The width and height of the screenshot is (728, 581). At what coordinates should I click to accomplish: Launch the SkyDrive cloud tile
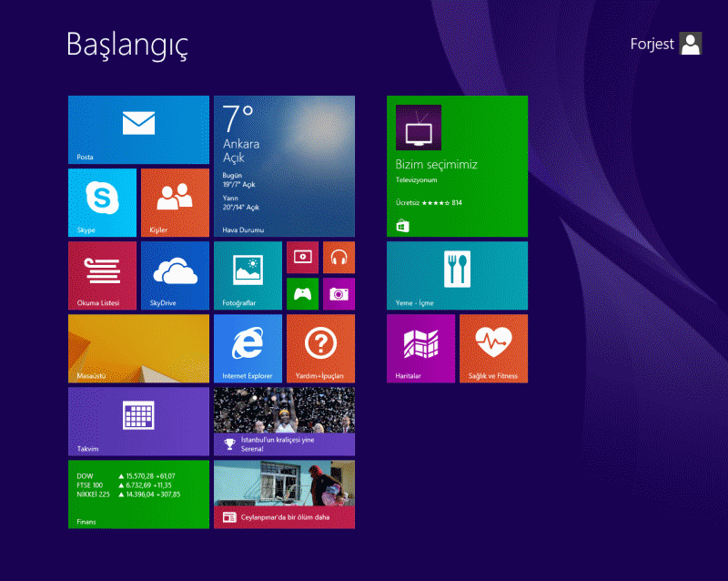click(175, 275)
